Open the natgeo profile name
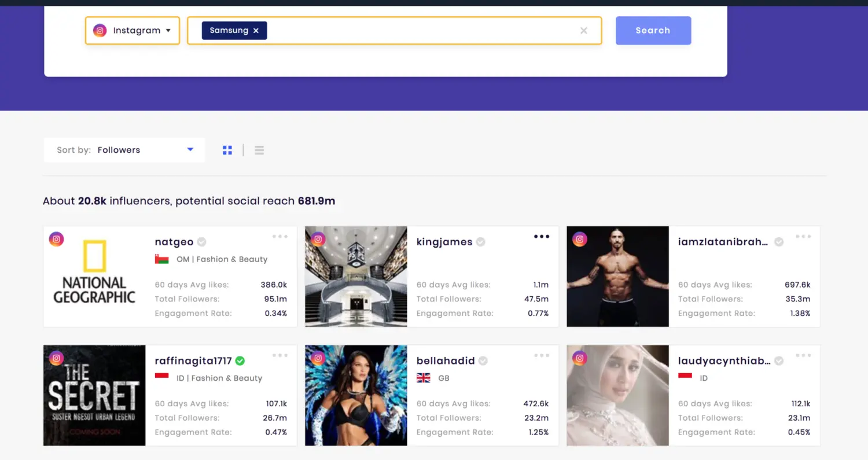868x460 pixels. 174,242
